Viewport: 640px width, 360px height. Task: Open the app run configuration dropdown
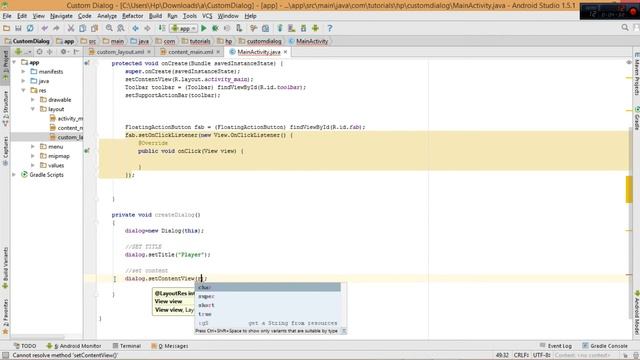coord(184,28)
